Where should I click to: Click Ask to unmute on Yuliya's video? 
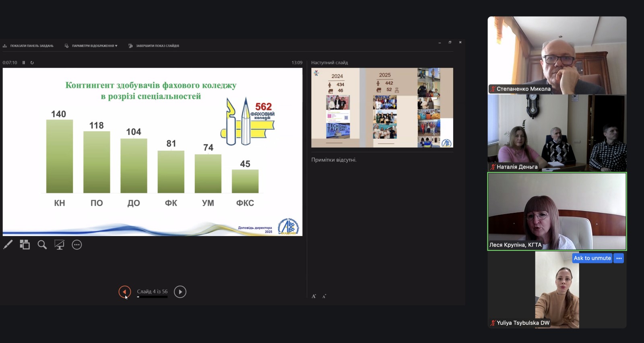[592, 258]
